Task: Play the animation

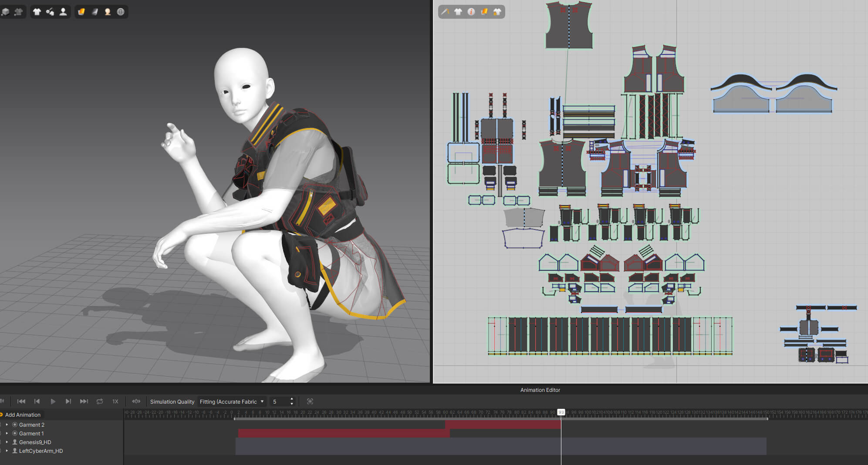Action: coord(53,401)
